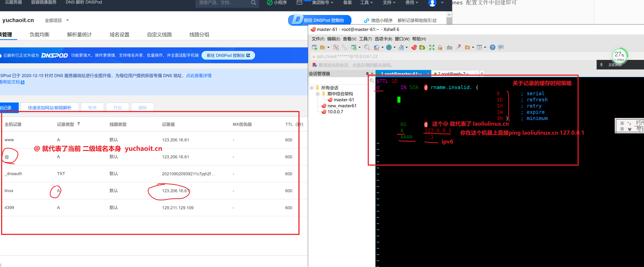Open dropdown next to layout icon
644x267 pixels.
(x=485, y=47)
